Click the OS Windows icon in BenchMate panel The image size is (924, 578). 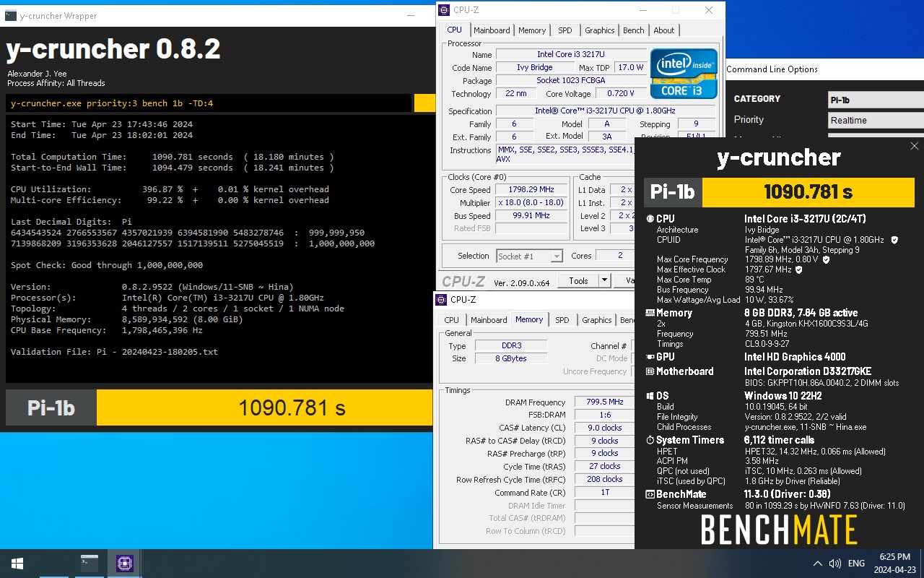650,396
